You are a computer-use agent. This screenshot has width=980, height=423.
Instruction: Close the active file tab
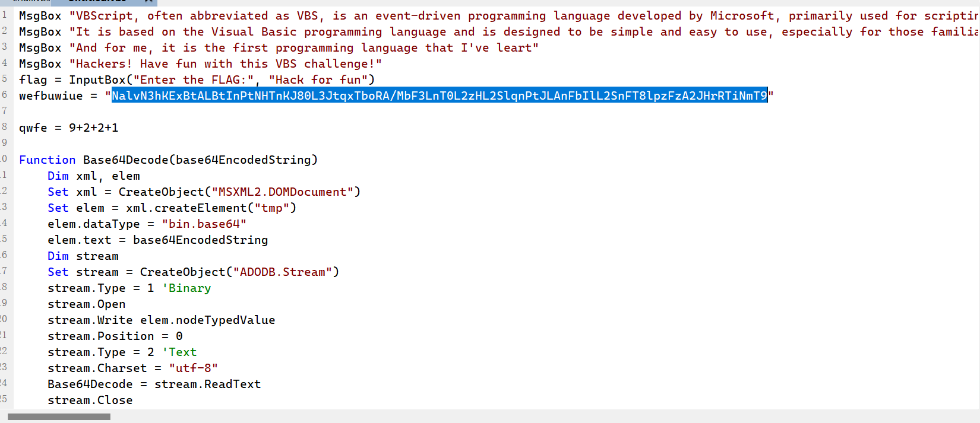coord(148,1)
